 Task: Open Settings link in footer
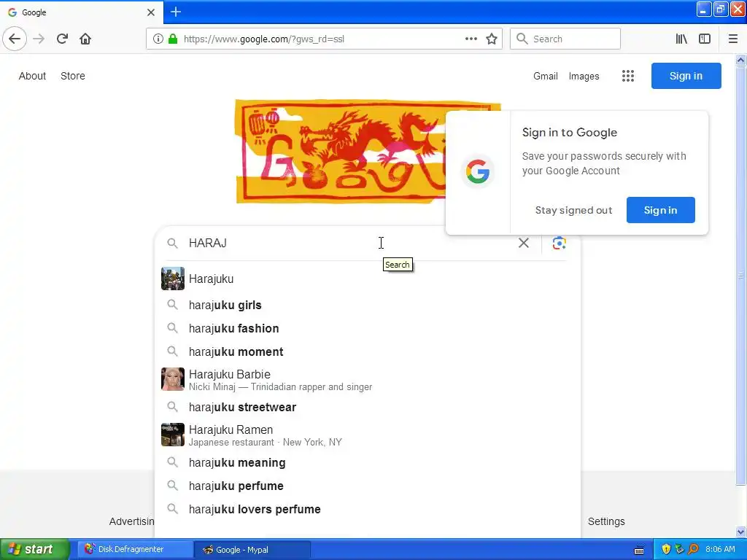(x=606, y=521)
